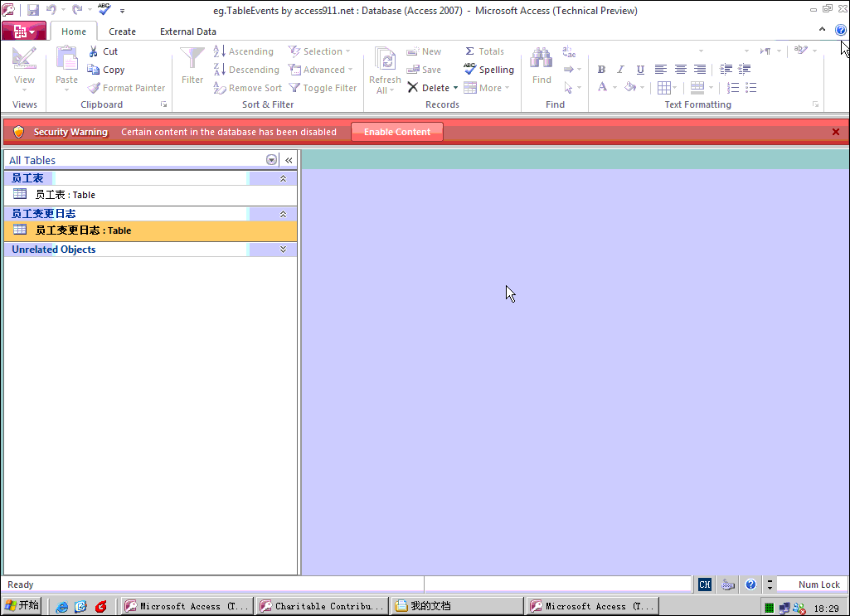The height and width of the screenshot is (616, 850).
Task: Center-align the text
Action: (680, 70)
